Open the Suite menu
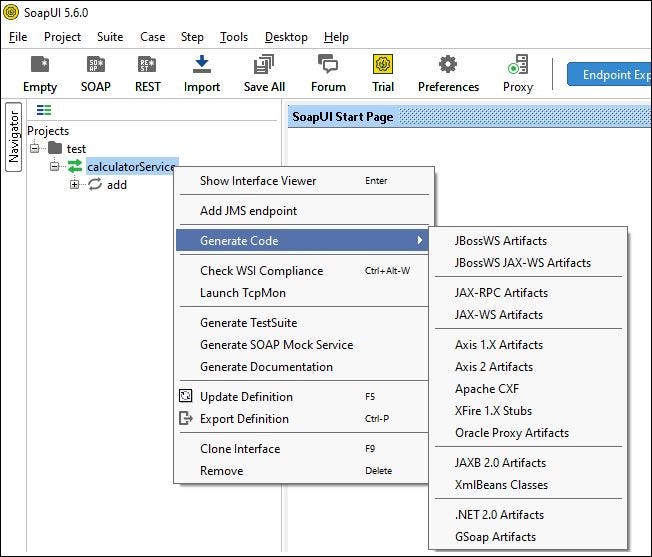Viewport: 652px width, 557px height. [x=110, y=37]
